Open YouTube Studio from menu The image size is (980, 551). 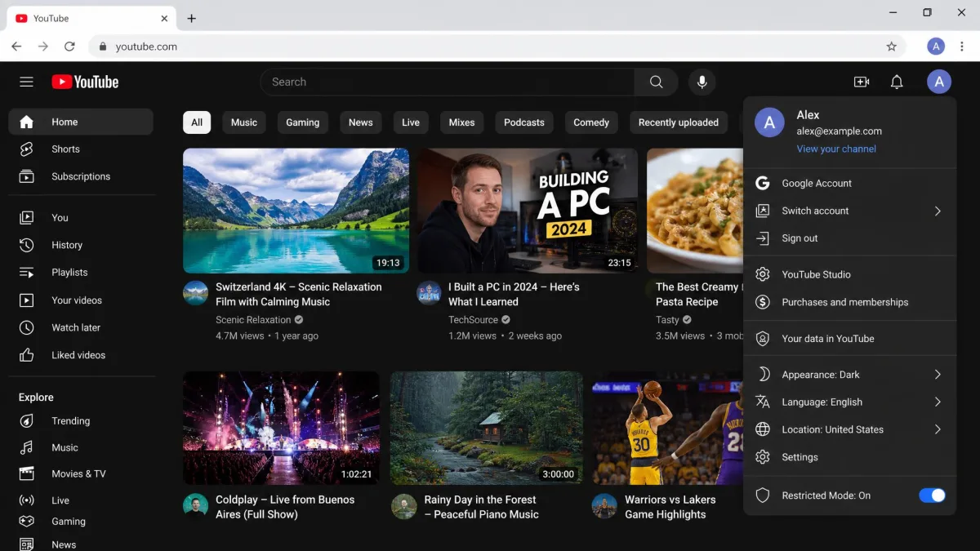tap(849, 274)
